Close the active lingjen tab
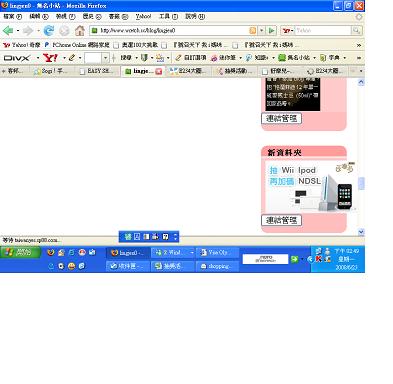Screen dimensions: 393x384 tap(159, 71)
